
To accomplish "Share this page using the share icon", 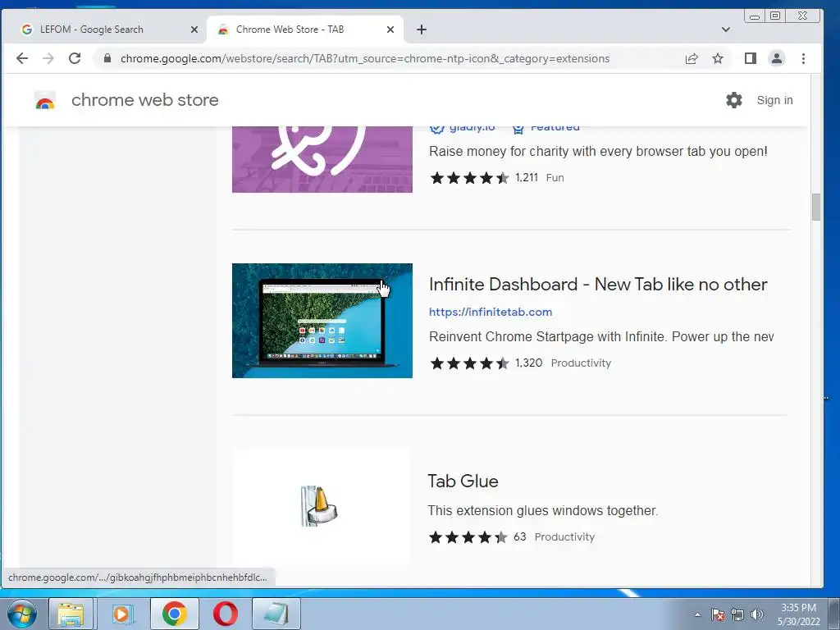I will [x=692, y=58].
